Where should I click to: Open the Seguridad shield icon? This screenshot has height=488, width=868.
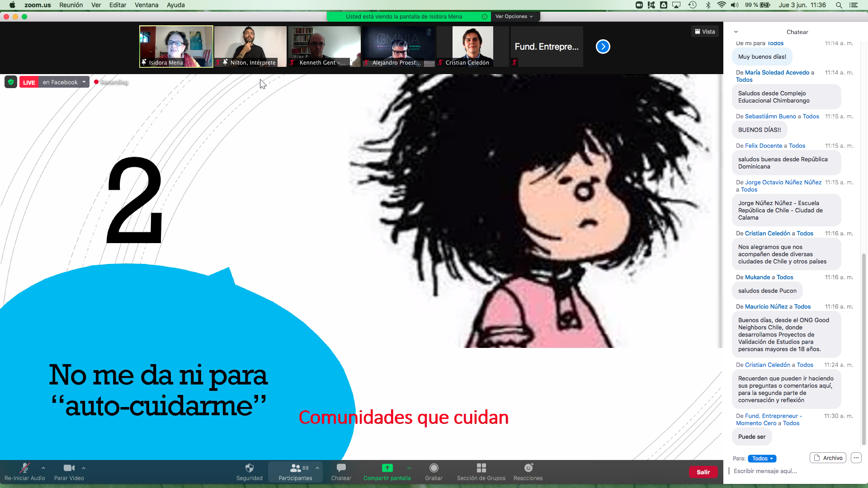pyautogui.click(x=249, y=468)
